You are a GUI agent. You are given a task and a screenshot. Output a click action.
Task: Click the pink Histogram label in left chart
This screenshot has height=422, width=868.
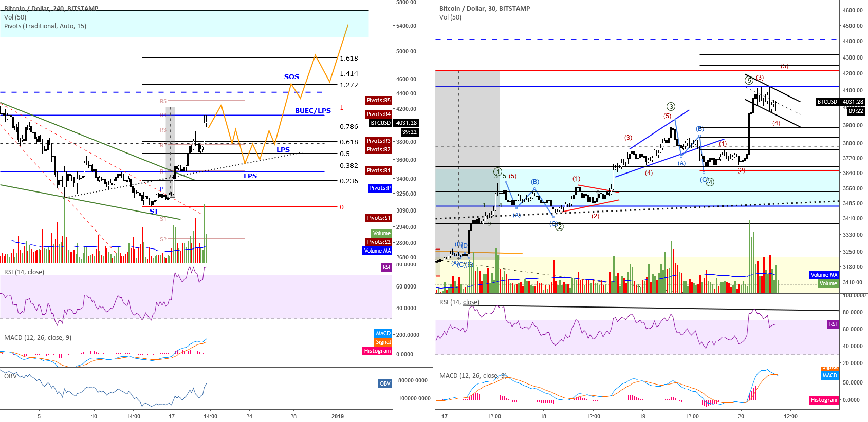click(x=377, y=351)
